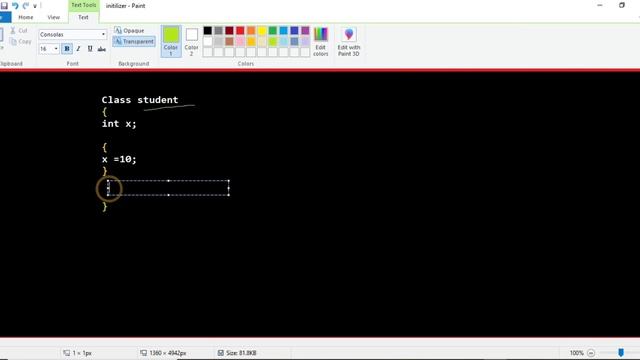Image resolution: width=640 pixels, height=360 pixels.
Task: Minimize the Paint window
Action: [600, 5]
